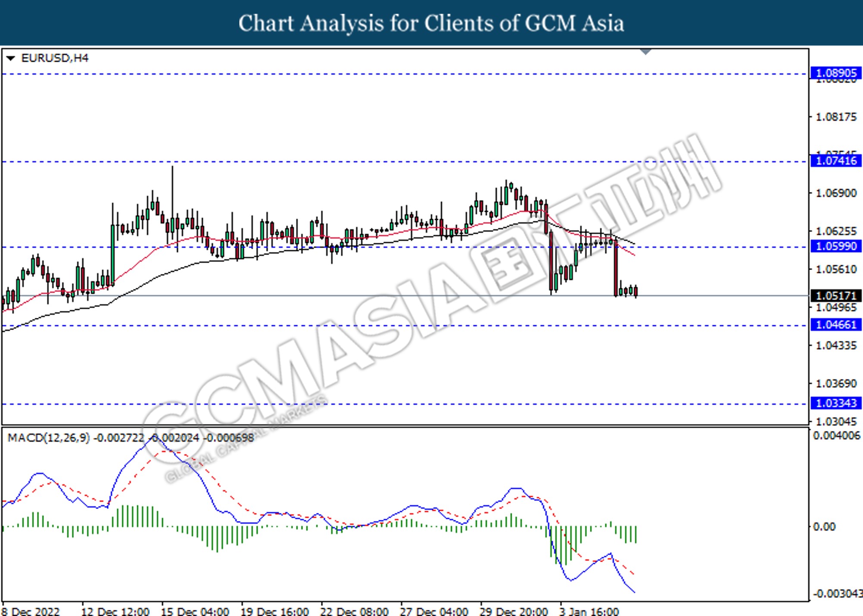Click the 8 Dec 2022 date label
Image resolution: width=863 pixels, height=616 pixels.
(x=30, y=611)
